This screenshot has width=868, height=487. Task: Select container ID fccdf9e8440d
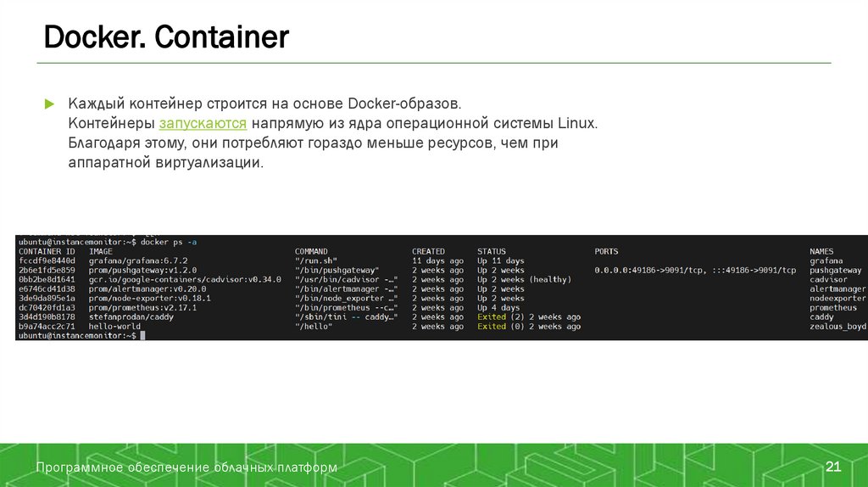pos(47,261)
